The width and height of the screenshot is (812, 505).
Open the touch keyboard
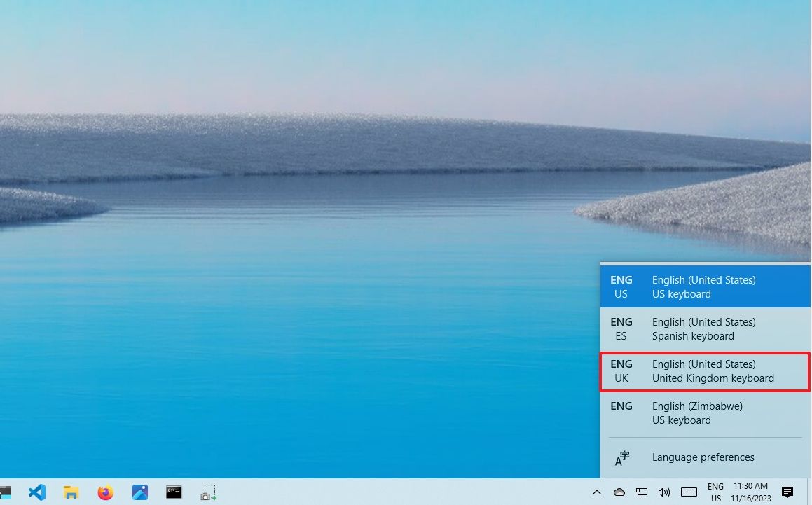[x=687, y=492]
